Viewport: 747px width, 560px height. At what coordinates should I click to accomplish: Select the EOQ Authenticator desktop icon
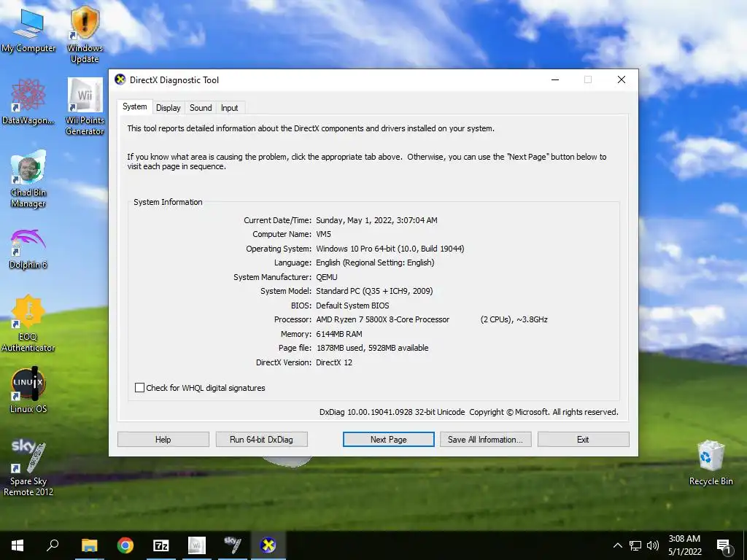[28, 324]
